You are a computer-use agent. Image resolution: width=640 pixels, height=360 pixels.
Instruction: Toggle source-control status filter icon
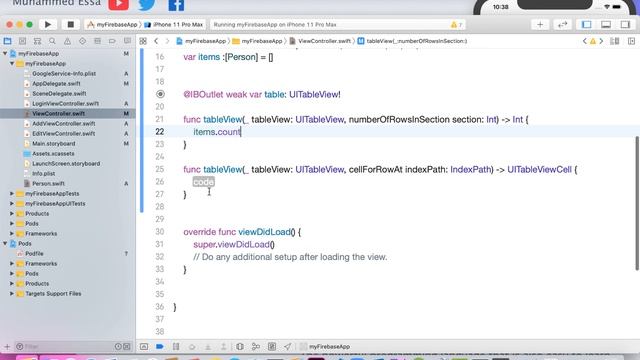click(127, 347)
